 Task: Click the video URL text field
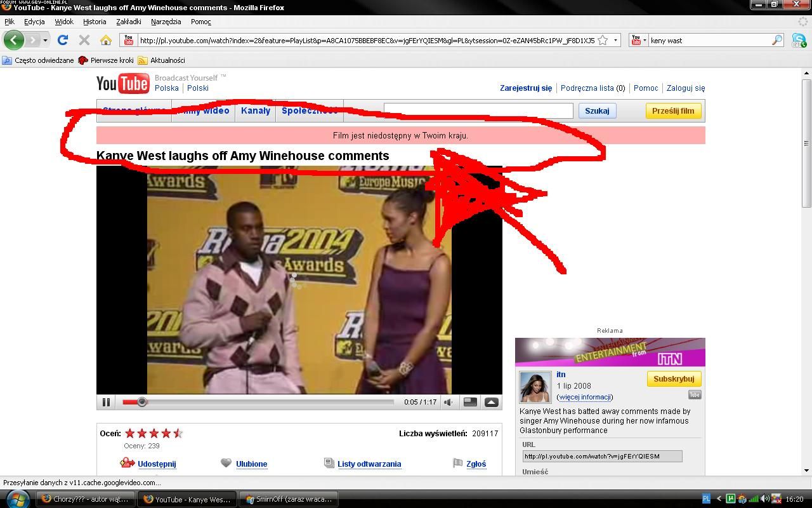(602, 456)
